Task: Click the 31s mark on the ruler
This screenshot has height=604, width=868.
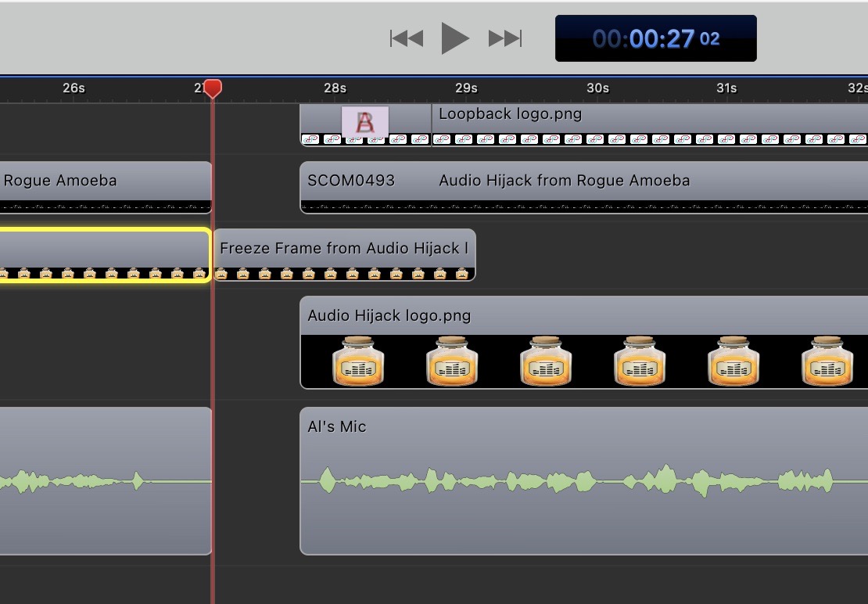Action: (726, 88)
